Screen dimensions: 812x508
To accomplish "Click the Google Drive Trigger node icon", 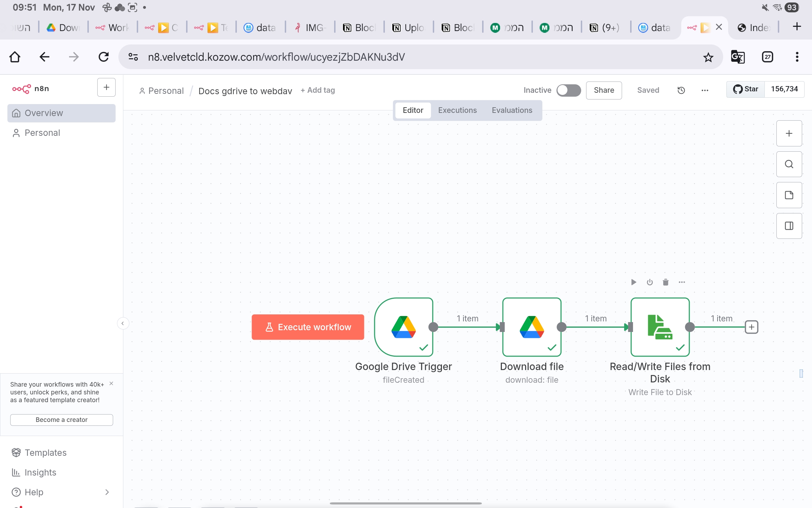I will pos(404,327).
